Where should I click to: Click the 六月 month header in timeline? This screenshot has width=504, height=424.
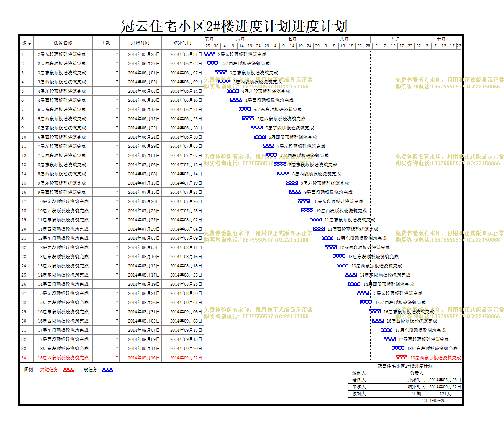pos(240,39)
